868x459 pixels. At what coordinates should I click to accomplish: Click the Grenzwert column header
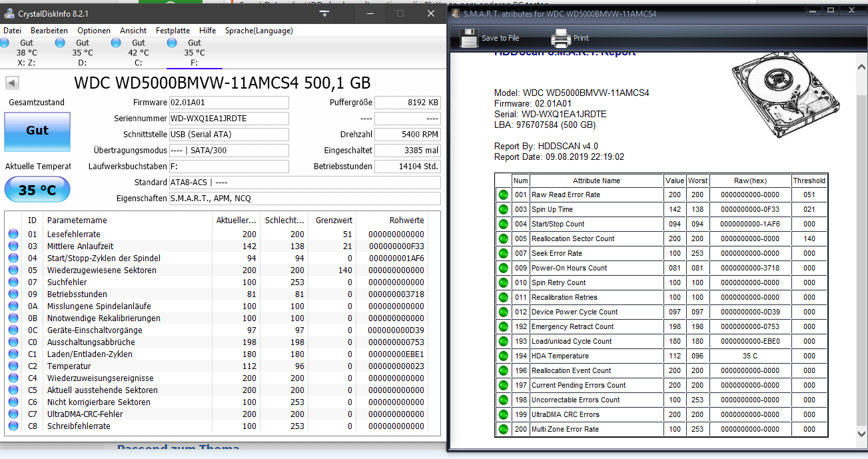332,221
